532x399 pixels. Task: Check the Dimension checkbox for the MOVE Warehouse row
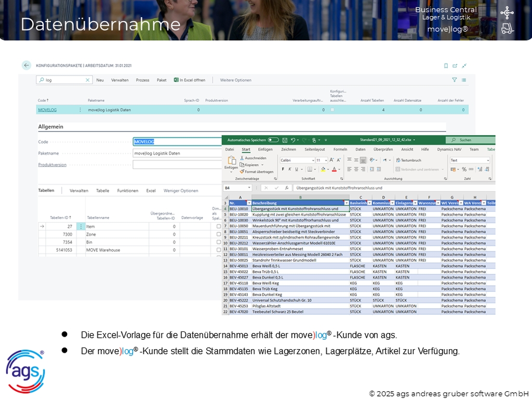click(x=219, y=250)
